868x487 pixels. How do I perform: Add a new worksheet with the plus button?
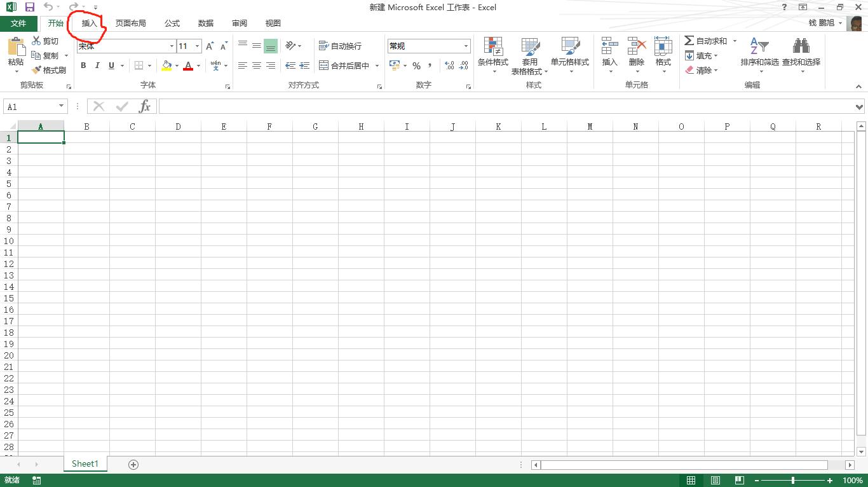(x=133, y=464)
